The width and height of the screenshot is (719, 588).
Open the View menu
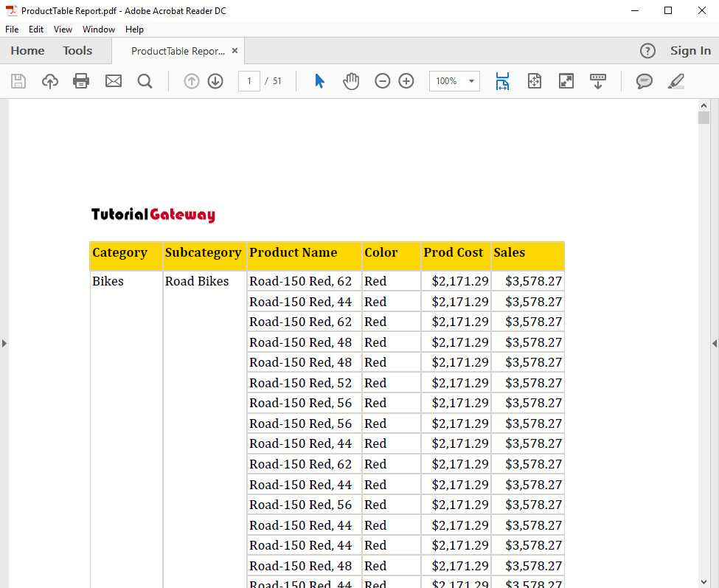pyautogui.click(x=63, y=30)
